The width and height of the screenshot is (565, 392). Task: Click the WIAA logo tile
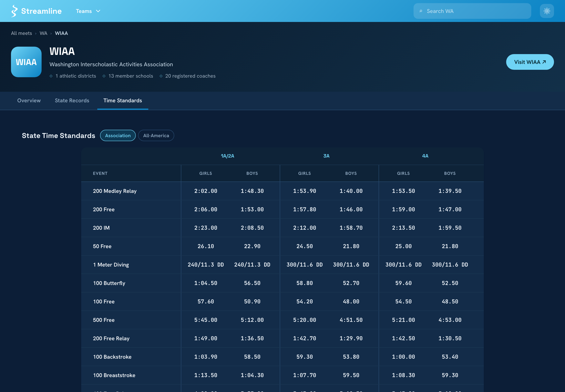[x=26, y=62]
